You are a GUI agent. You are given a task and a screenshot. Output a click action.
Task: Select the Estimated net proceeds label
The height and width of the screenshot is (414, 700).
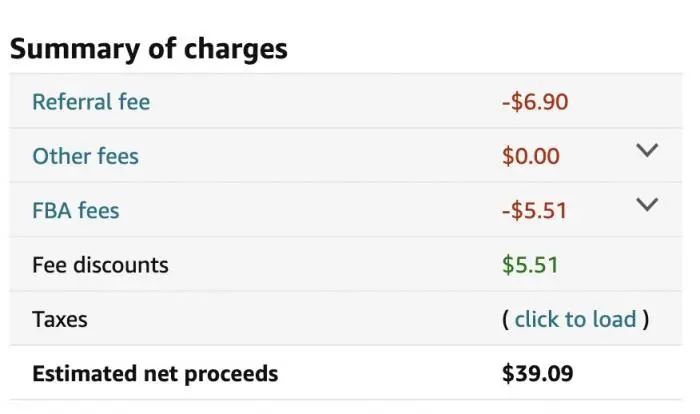[x=155, y=374]
